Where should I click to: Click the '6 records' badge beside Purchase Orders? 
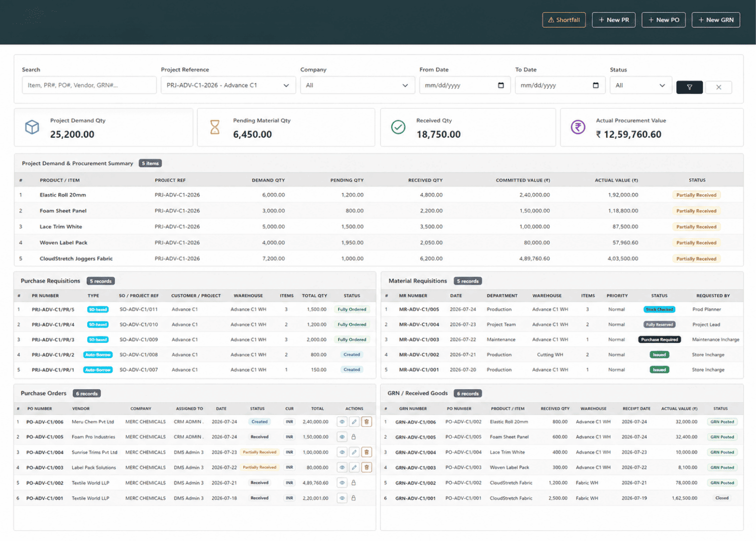(x=87, y=393)
